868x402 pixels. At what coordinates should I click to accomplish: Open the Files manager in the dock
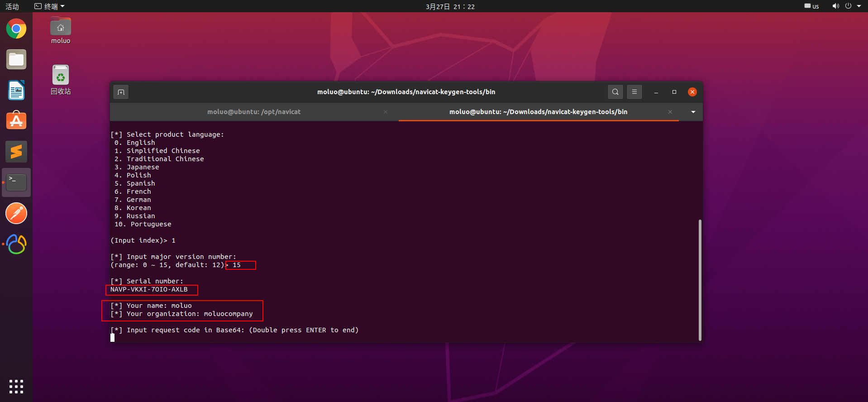(x=16, y=60)
